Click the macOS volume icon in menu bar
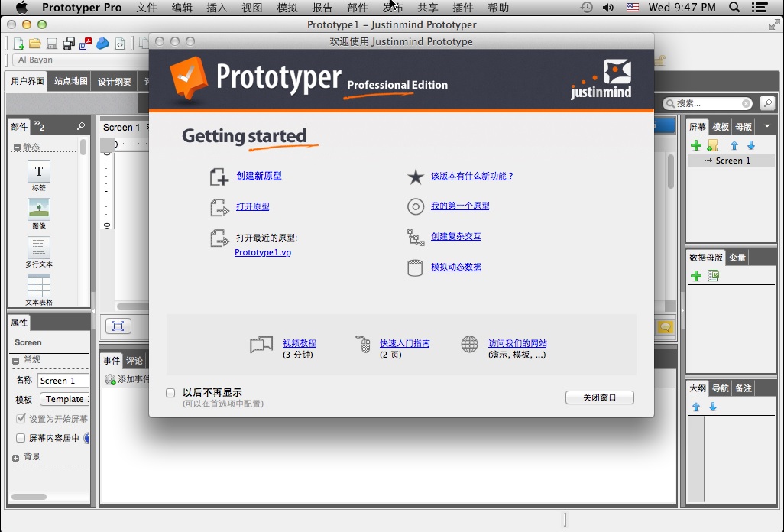Screen dimensions: 784x532 click(x=608, y=8)
